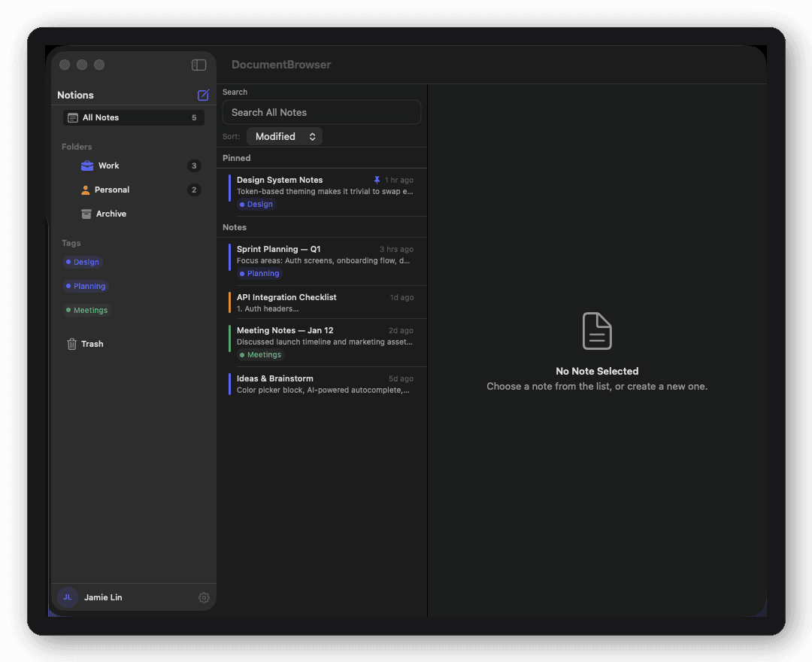Open the Personal folder

134,190
